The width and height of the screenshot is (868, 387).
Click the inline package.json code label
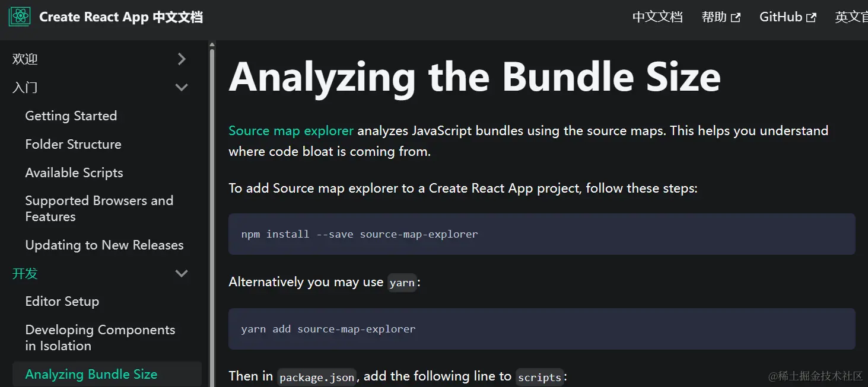tap(317, 377)
